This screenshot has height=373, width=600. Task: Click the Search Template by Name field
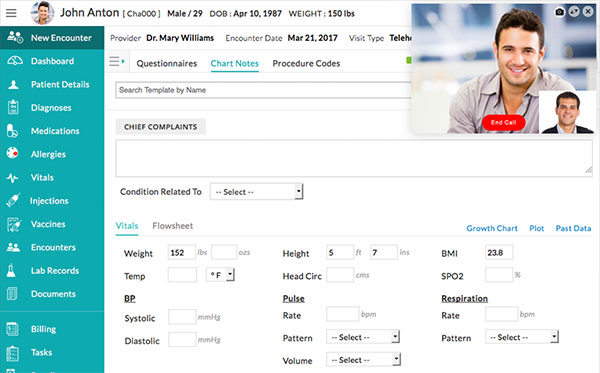pos(264,90)
